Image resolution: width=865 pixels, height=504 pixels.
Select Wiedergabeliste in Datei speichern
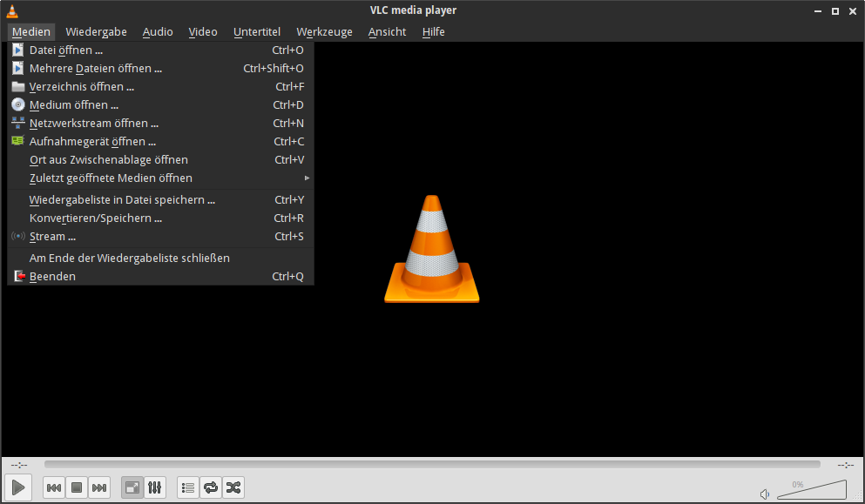pyautogui.click(x=160, y=199)
